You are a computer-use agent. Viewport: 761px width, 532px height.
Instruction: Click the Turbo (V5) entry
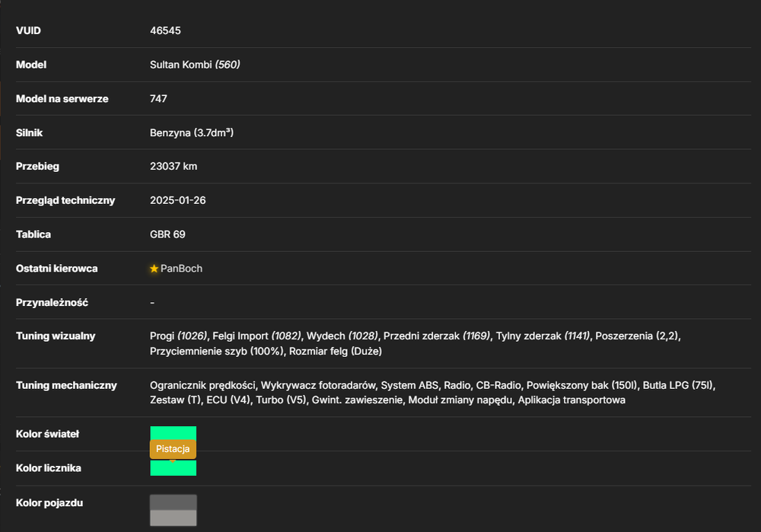pos(282,400)
